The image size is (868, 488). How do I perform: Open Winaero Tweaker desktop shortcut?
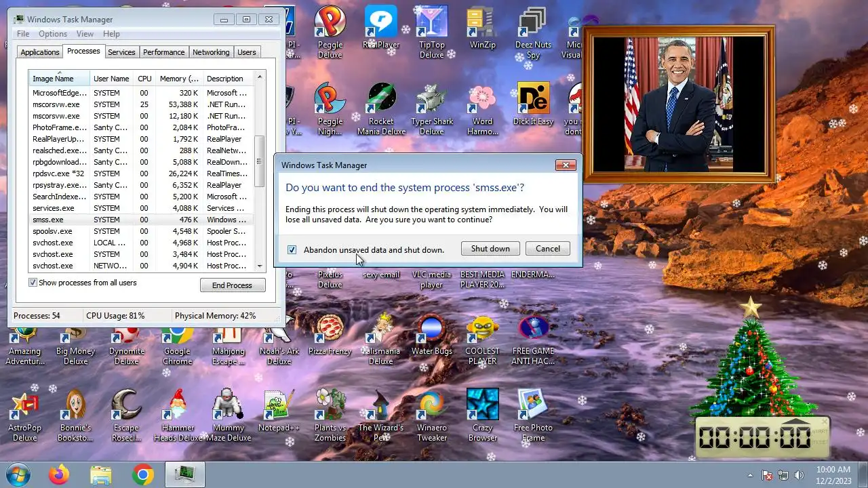pos(432,415)
